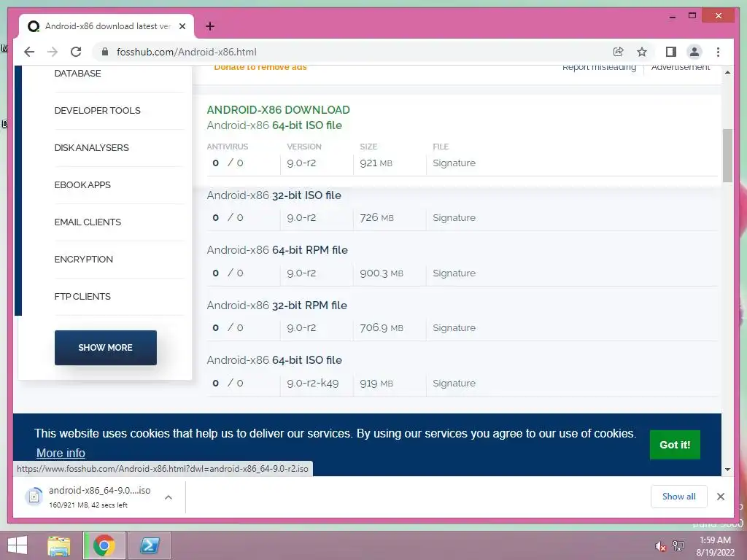Open a new tab with the plus button

click(x=210, y=26)
